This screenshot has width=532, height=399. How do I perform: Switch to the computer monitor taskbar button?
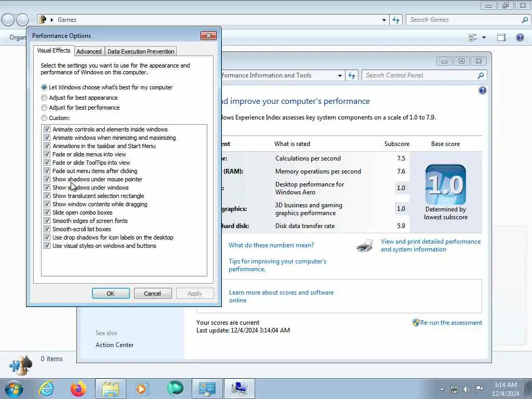click(x=239, y=389)
